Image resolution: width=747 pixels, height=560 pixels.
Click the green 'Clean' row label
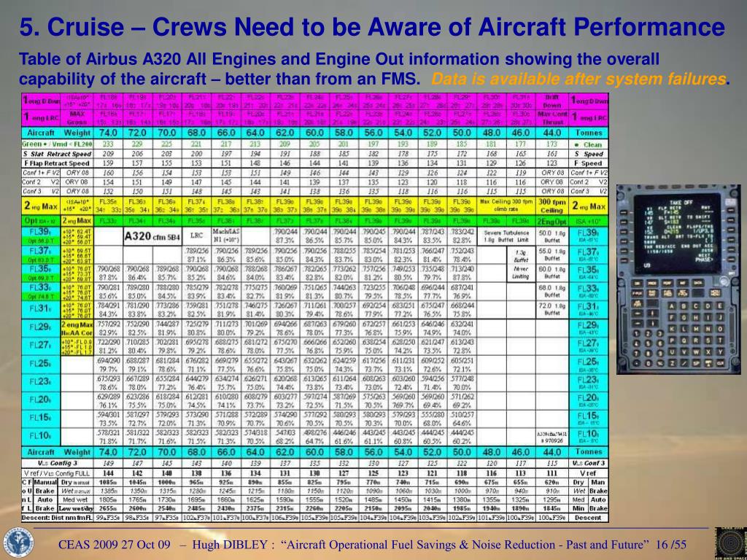click(589, 144)
